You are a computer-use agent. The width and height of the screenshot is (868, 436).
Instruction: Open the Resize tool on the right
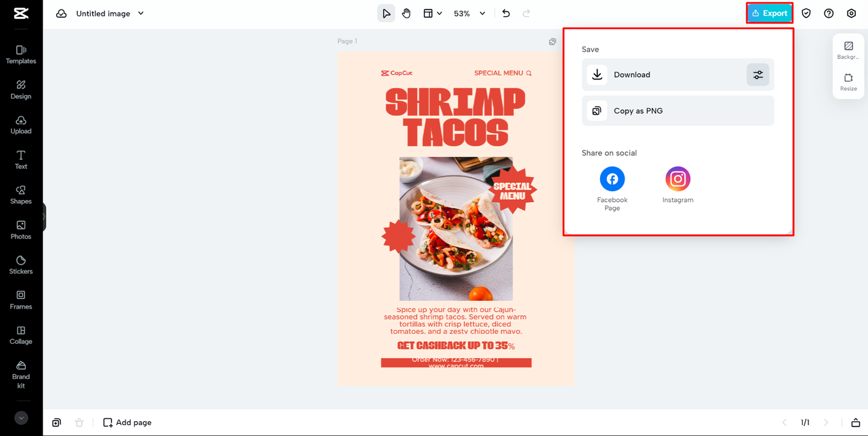click(x=848, y=82)
